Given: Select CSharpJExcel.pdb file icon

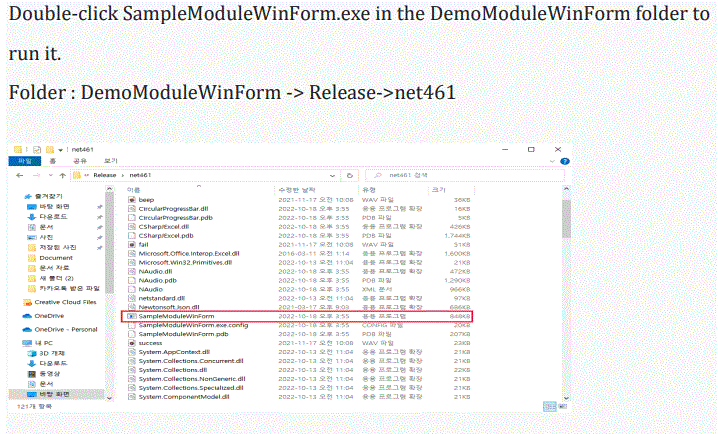Looking at the screenshot, I should pyautogui.click(x=132, y=236).
